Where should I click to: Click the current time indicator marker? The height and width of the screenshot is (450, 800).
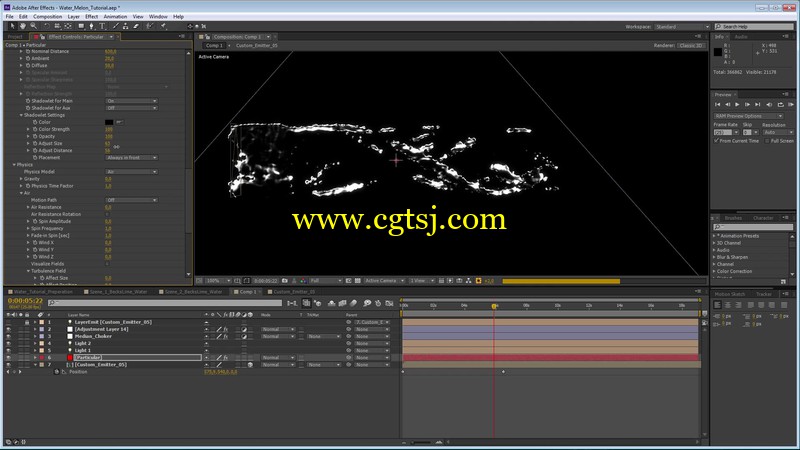click(x=494, y=306)
